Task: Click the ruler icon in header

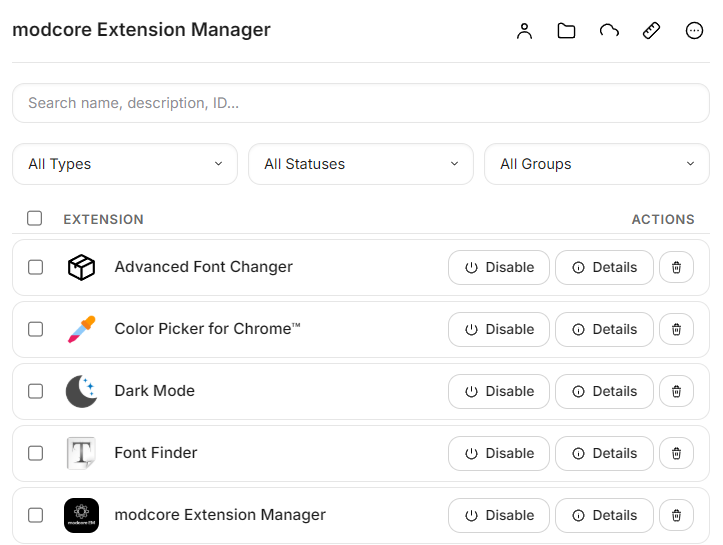Action: tap(651, 31)
